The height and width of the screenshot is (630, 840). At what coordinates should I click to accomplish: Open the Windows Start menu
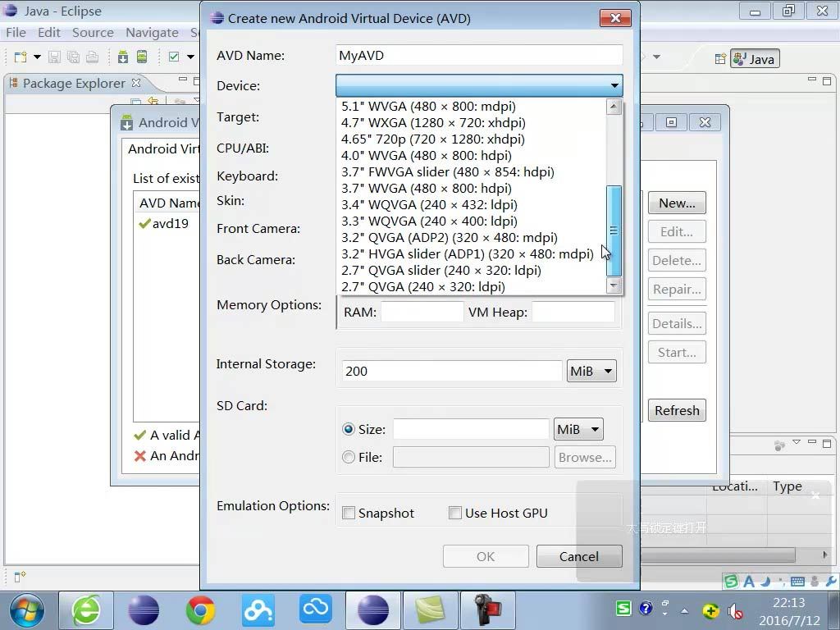[x=27, y=610]
